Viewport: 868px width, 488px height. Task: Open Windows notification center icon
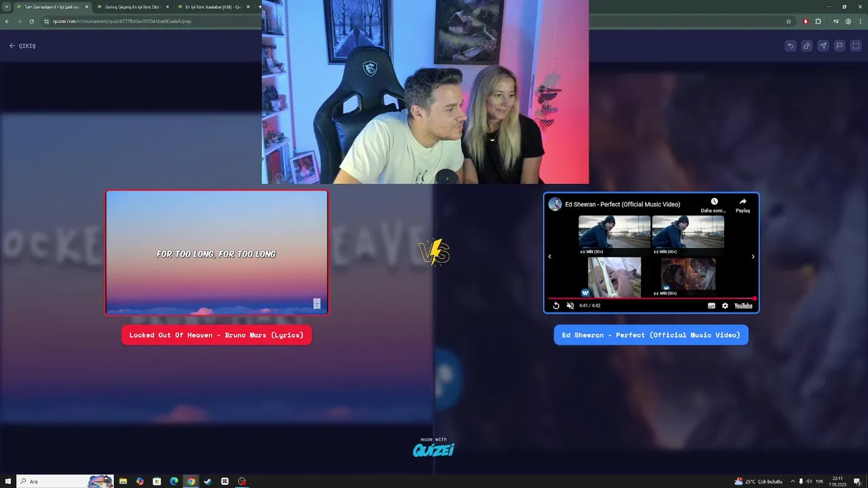click(857, 481)
